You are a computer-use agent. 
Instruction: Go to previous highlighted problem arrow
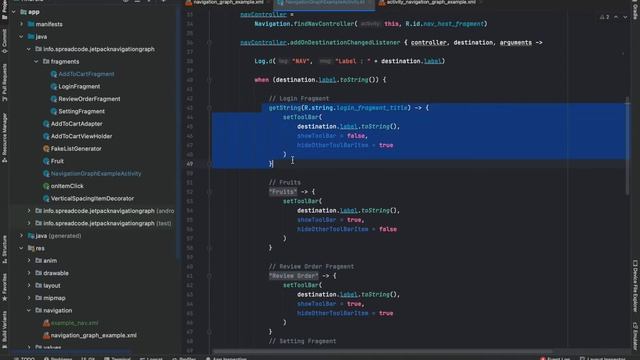[616, 17]
